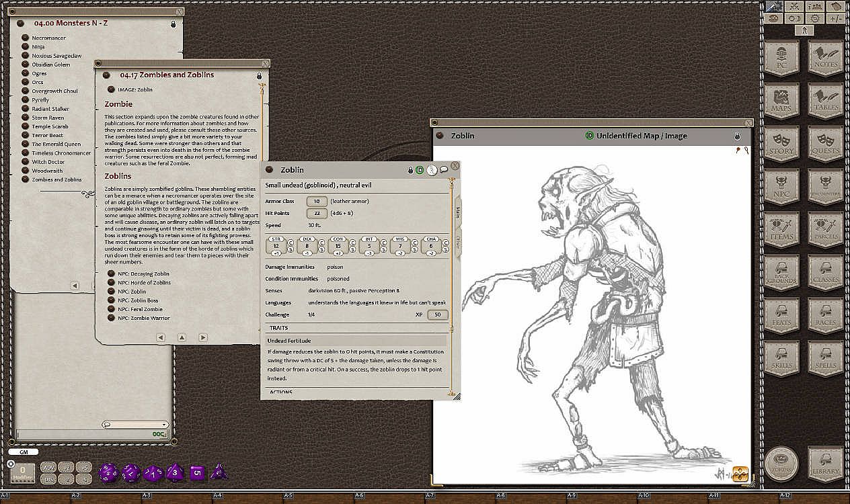The height and width of the screenshot is (504, 850).
Task: Open the Story sidebar panel
Action: tap(781, 144)
